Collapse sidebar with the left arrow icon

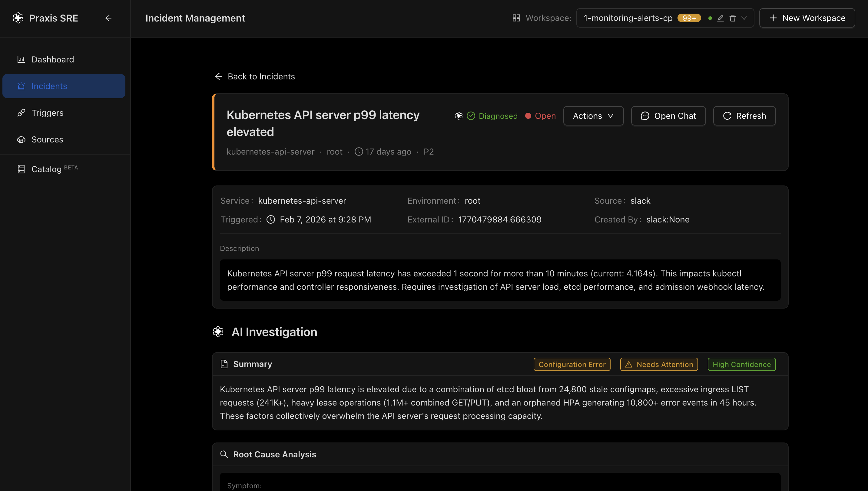click(x=108, y=18)
